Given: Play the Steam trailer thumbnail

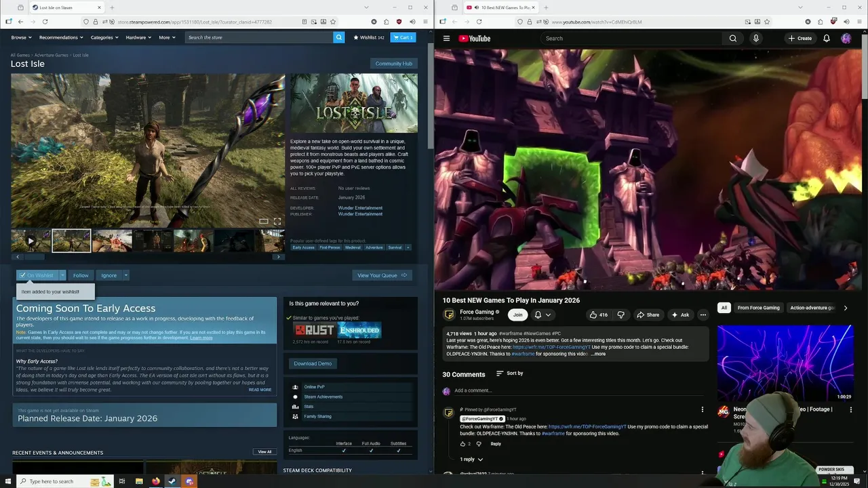Looking at the screenshot, I should point(31,241).
